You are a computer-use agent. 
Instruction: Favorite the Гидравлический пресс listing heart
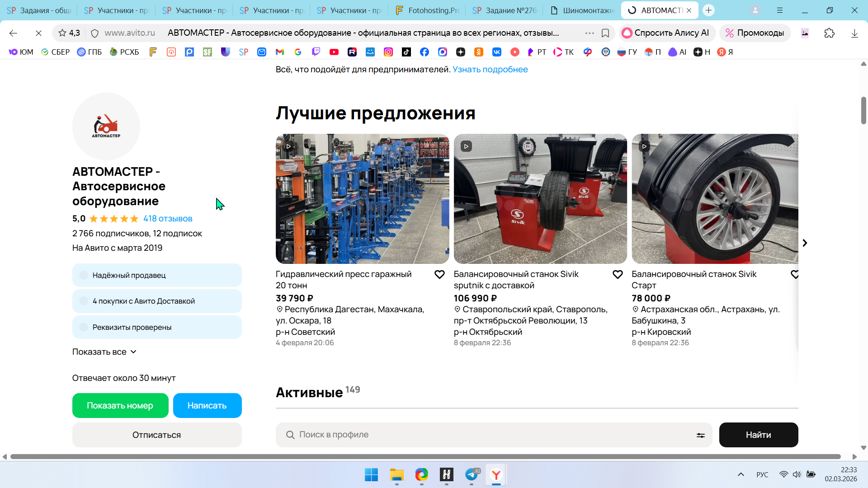click(x=439, y=274)
